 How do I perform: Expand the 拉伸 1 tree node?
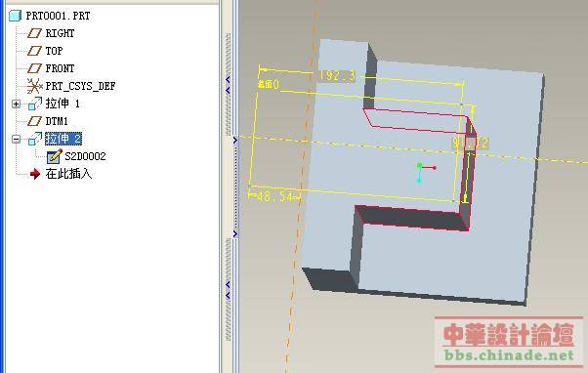(16, 104)
